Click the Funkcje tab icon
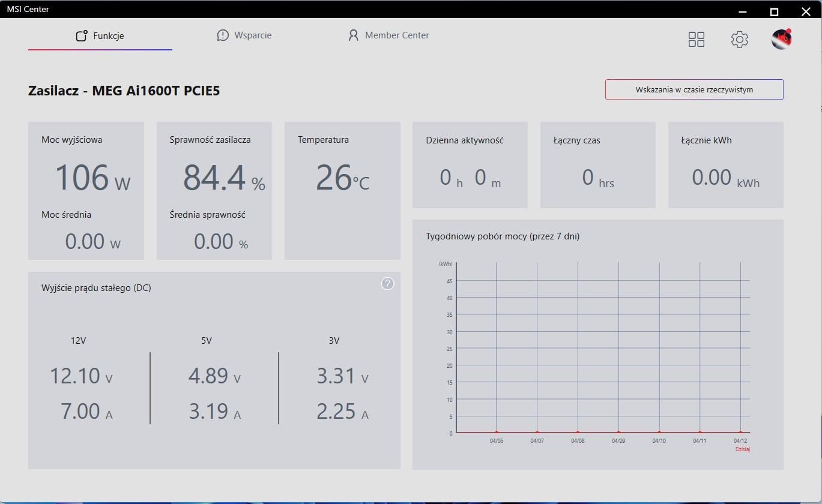 coord(82,36)
